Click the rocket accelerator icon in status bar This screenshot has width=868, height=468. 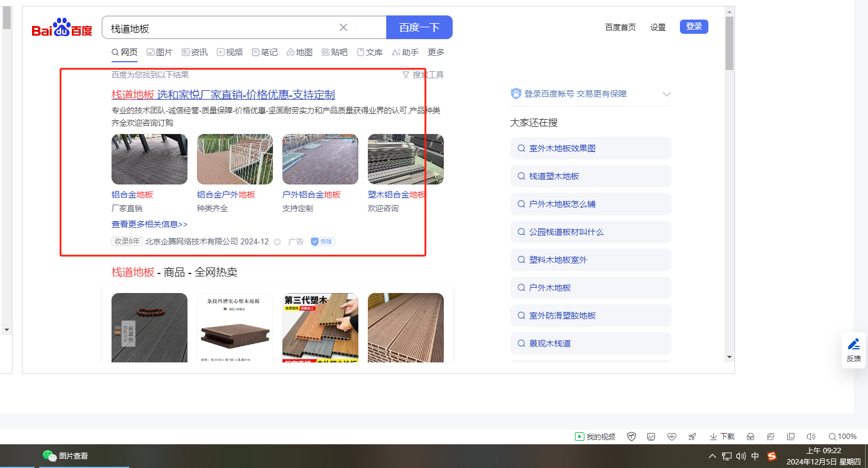point(692,437)
